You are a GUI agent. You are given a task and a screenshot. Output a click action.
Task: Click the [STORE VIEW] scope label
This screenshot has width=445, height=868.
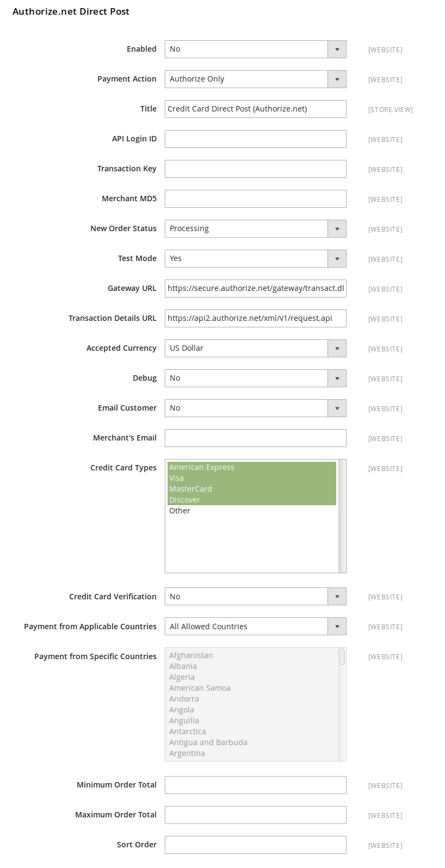tap(391, 110)
